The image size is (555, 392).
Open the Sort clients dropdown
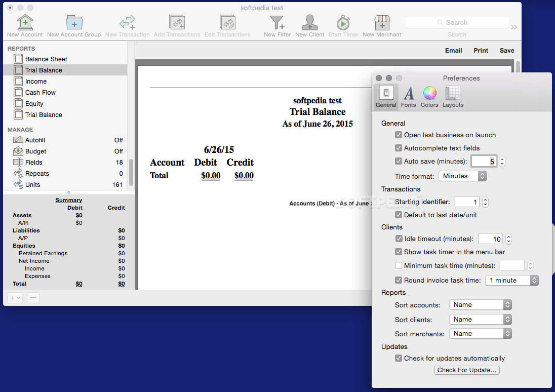[x=481, y=320]
